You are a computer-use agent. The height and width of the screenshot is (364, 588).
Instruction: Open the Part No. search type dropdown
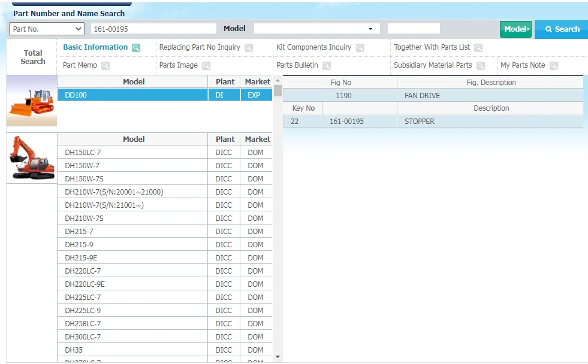pyautogui.click(x=47, y=29)
